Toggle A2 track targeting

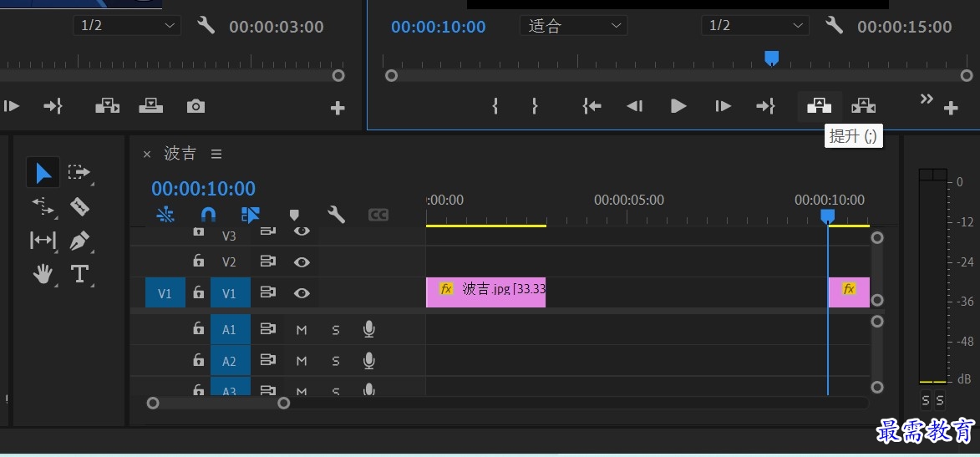230,362
